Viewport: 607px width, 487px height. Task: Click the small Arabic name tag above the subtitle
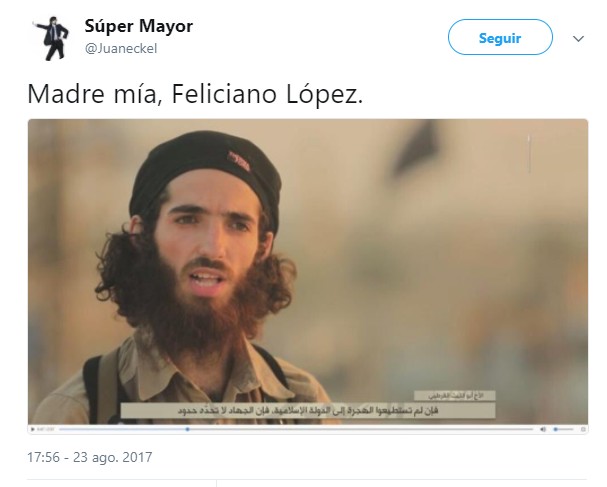[x=454, y=396]
